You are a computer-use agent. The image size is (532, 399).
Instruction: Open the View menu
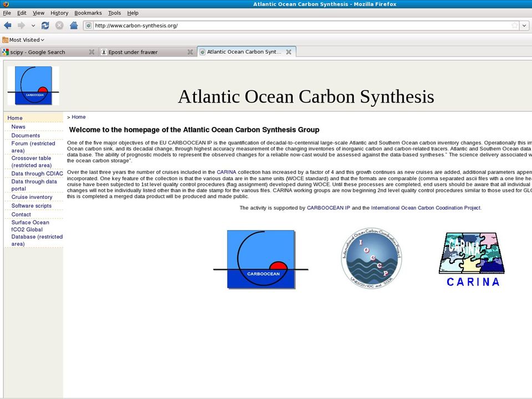pyautogui.click(x=38, y=13)
